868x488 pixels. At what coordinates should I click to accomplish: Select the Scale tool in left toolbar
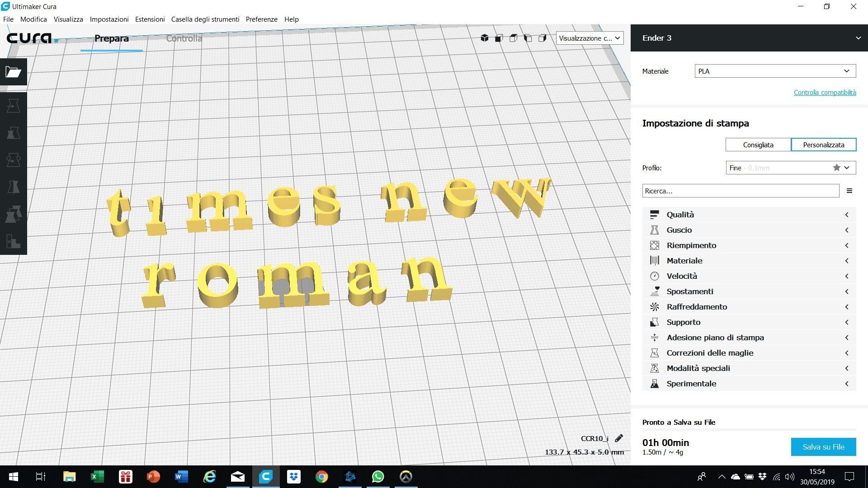click(x=14, y=133)
